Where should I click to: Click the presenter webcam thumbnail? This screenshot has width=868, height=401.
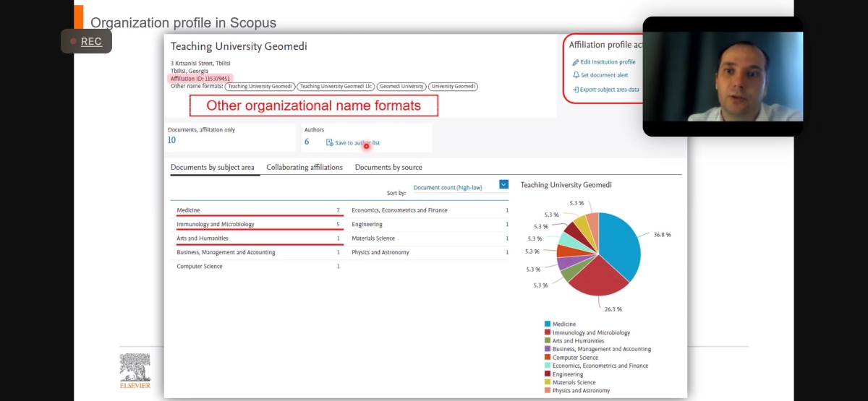723,76
